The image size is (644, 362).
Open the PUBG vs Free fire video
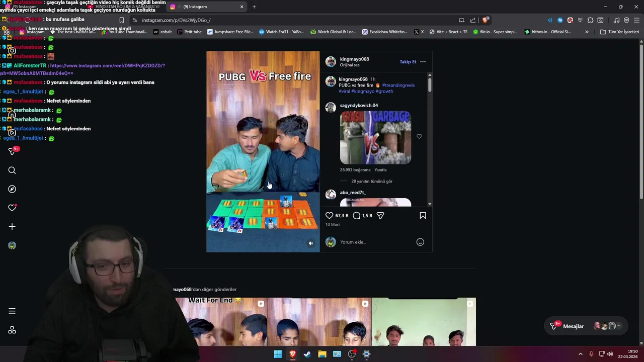click(263, 151)
